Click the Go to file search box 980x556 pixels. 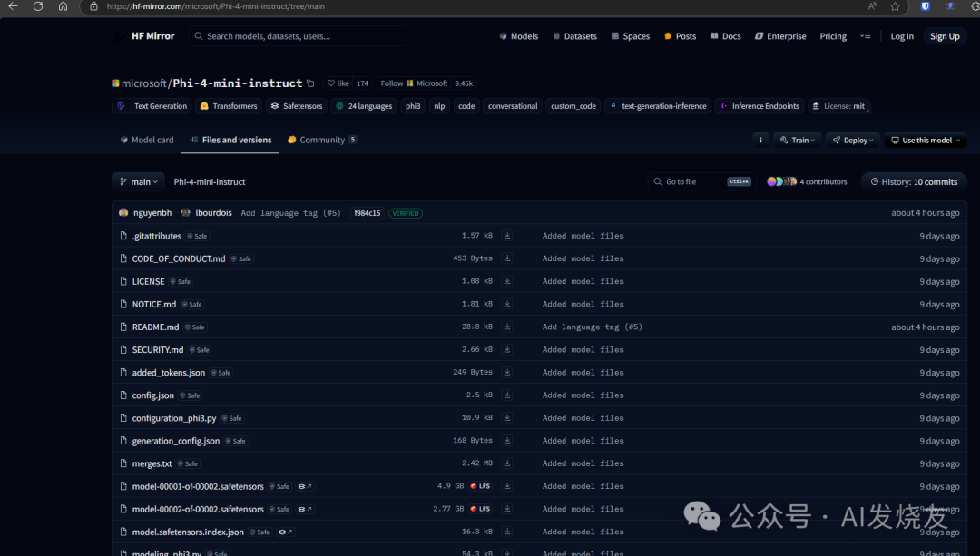point(701,181)
